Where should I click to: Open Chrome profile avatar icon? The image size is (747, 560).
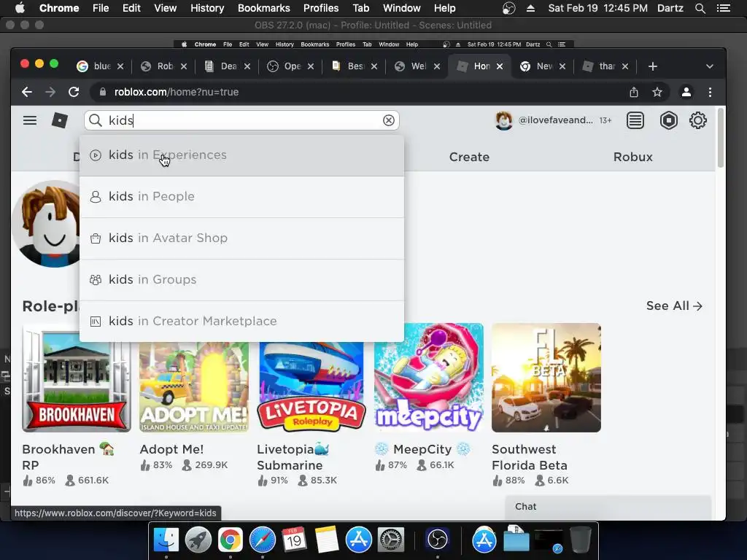686,92
